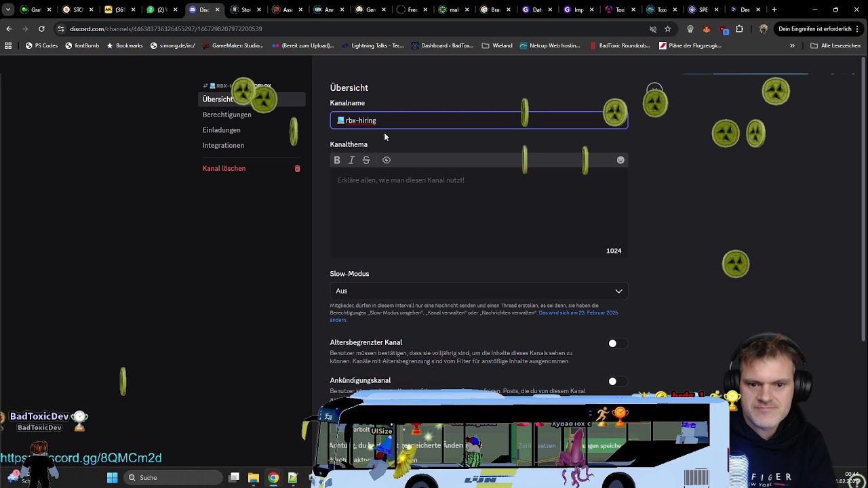
Task: Click the Windows Start button
Action: click(x=113, y=478)
